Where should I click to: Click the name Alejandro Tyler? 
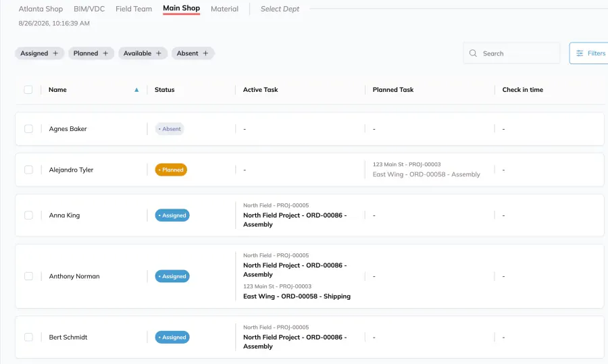click(x=71, y=170)
